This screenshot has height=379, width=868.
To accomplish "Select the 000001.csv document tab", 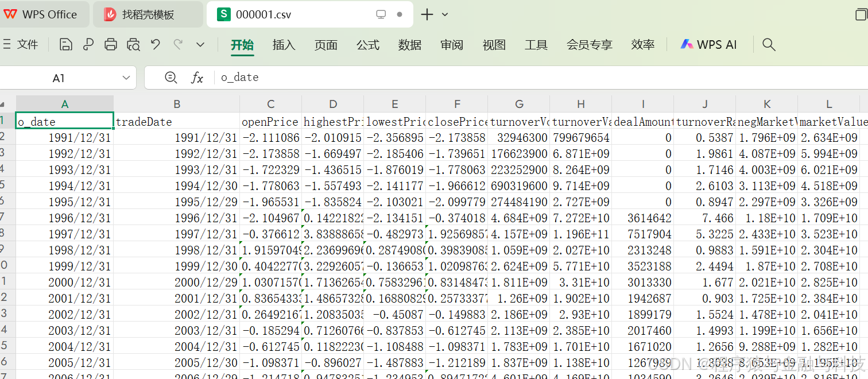I will pos(310,14).
